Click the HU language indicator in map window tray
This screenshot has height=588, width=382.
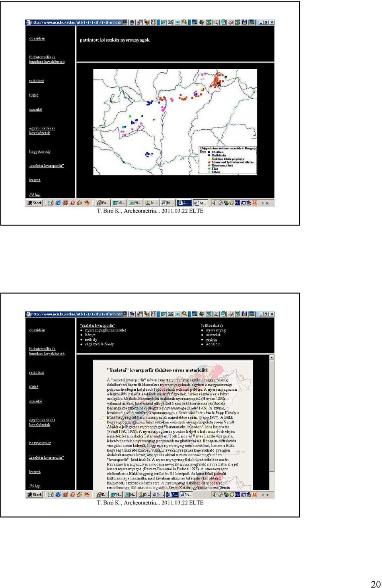(237, 203)
